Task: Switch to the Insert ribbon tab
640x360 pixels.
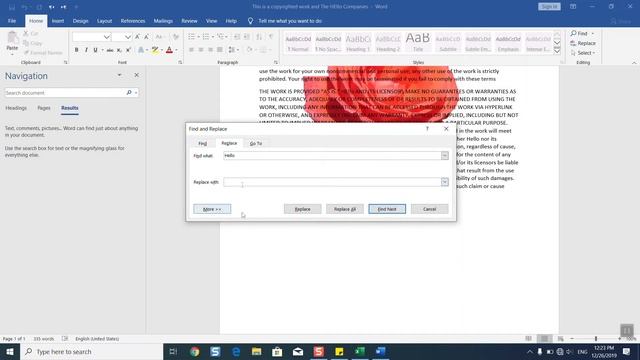Action: click(58, 21)
